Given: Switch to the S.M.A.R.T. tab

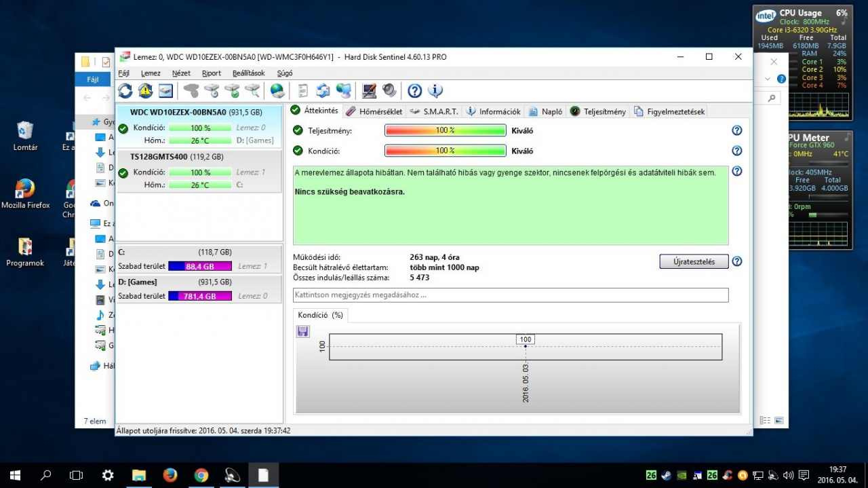Looking at the screenshot, I should (434, 111).
